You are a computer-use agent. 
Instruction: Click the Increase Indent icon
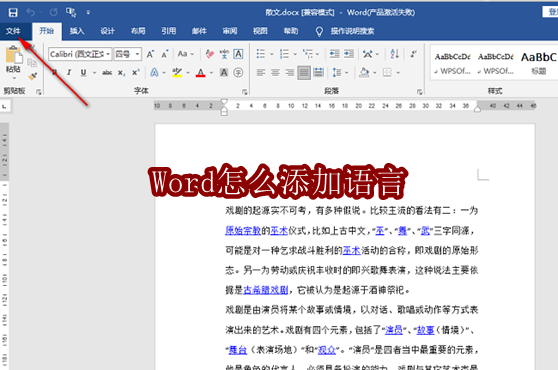tap(349, 54)
